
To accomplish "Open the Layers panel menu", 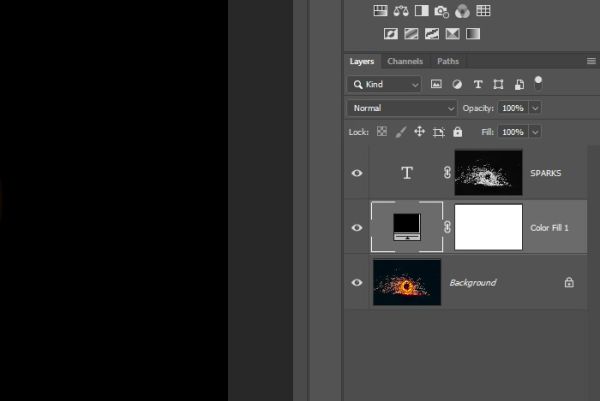I will click(x=591, y=61).
